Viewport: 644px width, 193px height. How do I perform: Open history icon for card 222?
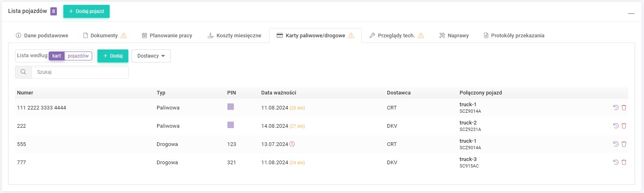click(x=616, y=126)
